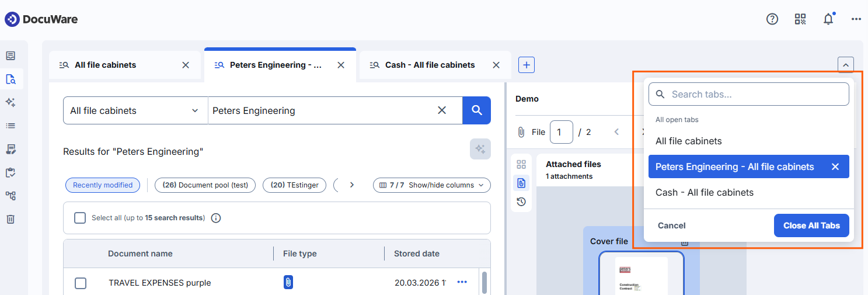Open the Cover file thumbnail
This screenshot has width=868, height=295.
pos(642,275)
